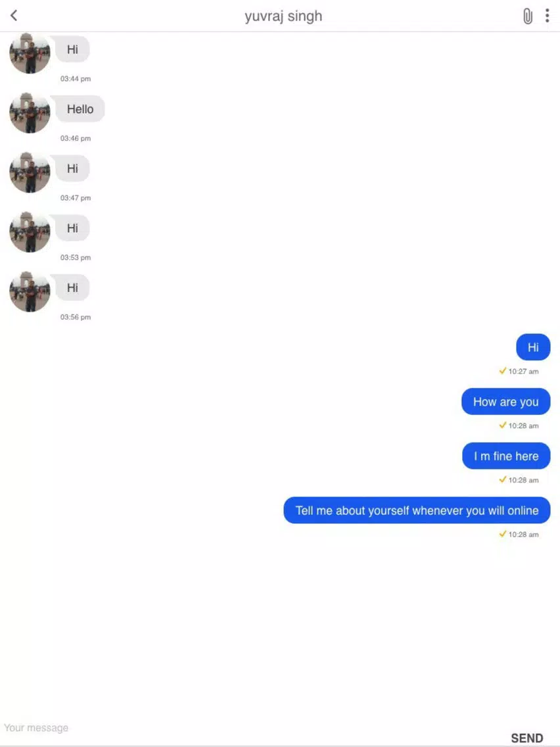
Task: Select the received Hello message bubble
Action: coord(79,109)
